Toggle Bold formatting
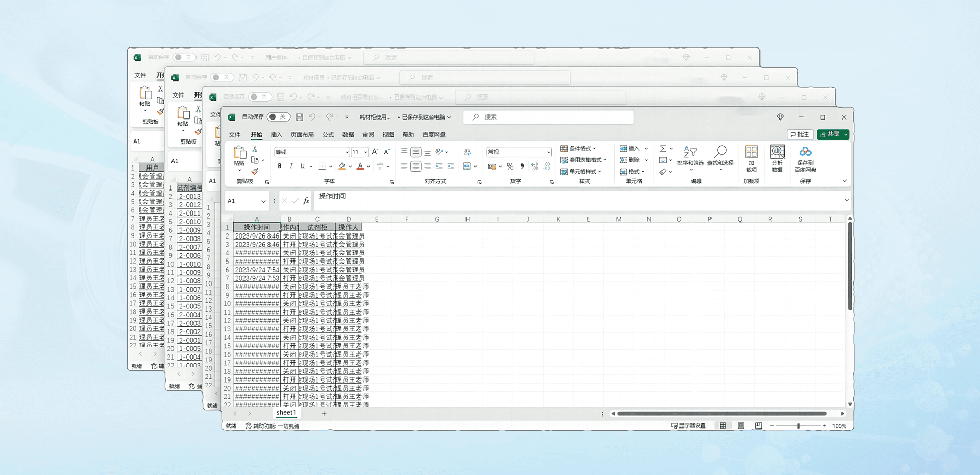Screen dimensions: 980x475 tap(280, 166)
